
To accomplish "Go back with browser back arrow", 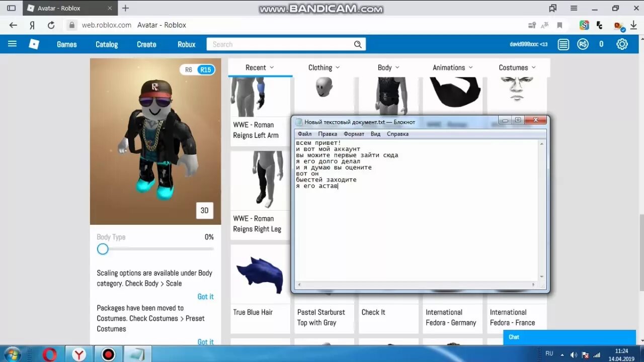I will point(13,25).
